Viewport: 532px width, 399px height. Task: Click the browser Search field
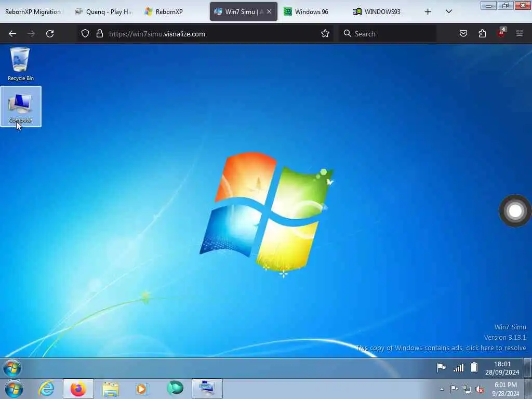pyautogui.click(x=388, y=34)
